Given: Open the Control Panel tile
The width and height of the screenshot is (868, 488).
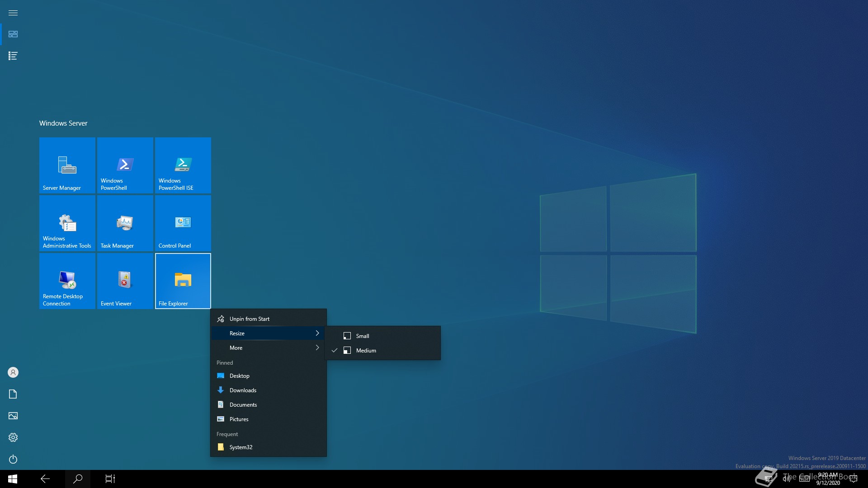Looking at the screenshot, I should [183, 223].
